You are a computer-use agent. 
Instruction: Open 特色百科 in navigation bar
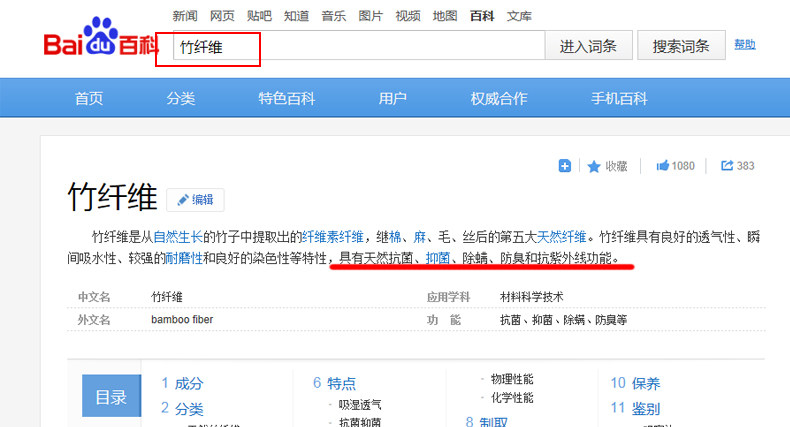tap(286, 98)
